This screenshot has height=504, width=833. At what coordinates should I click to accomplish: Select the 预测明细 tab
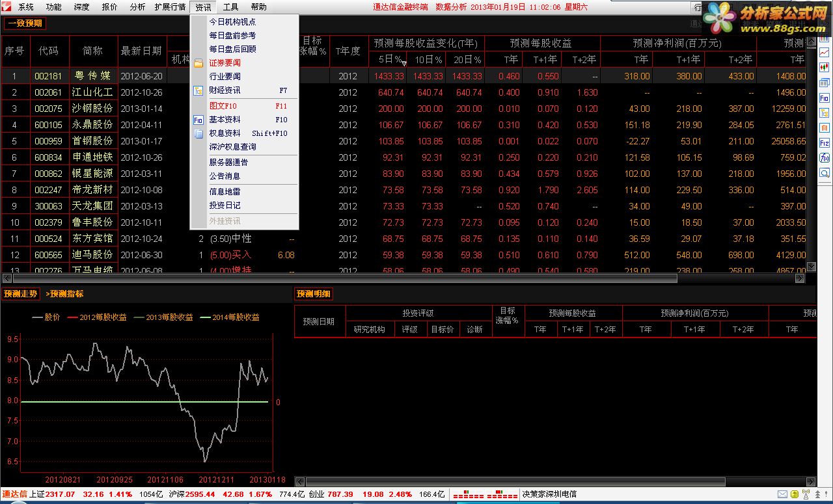coord(314,294)
